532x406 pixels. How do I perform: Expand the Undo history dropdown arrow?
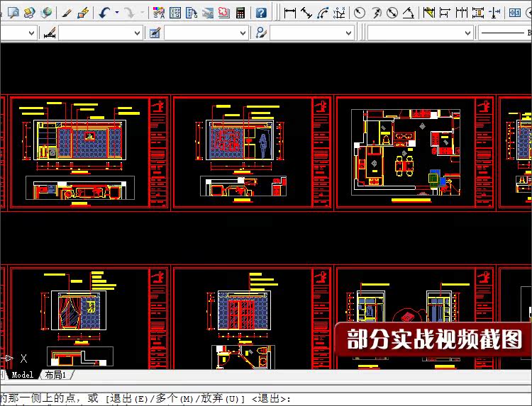(x=117, y=13)
